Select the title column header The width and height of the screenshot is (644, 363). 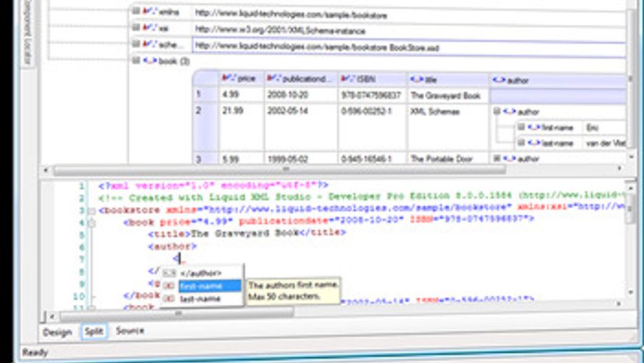[x=448, y=79]
